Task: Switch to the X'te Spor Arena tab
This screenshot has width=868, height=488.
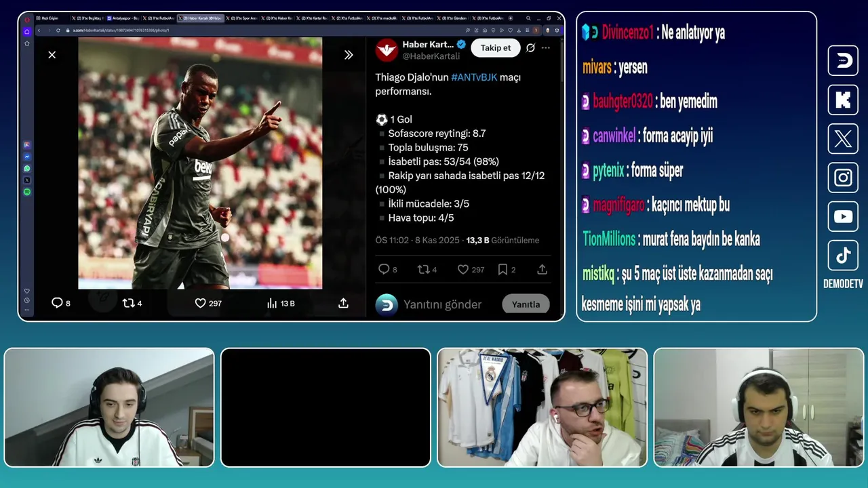Action: 243,18
